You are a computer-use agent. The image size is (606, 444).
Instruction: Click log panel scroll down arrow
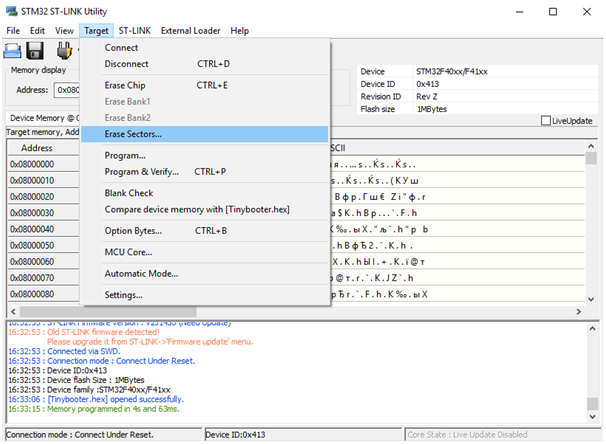click(592, 417)
